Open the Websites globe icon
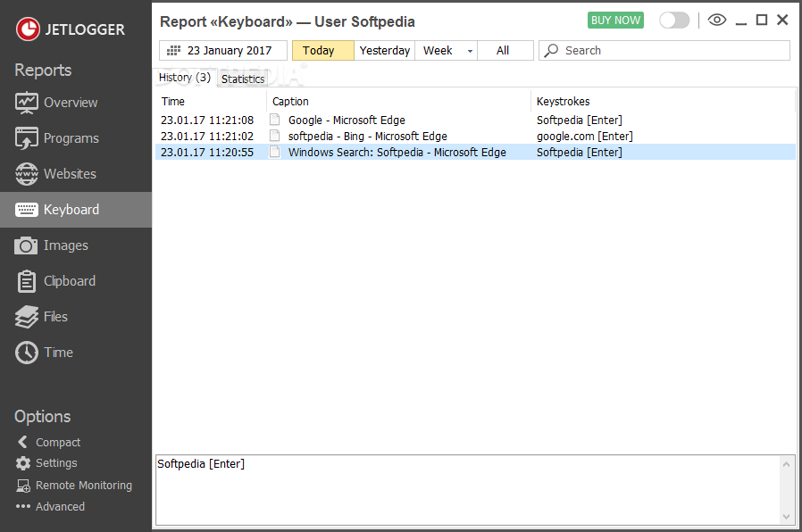The height and width of the screenshot is (532, 802). (x=26, y=174)
